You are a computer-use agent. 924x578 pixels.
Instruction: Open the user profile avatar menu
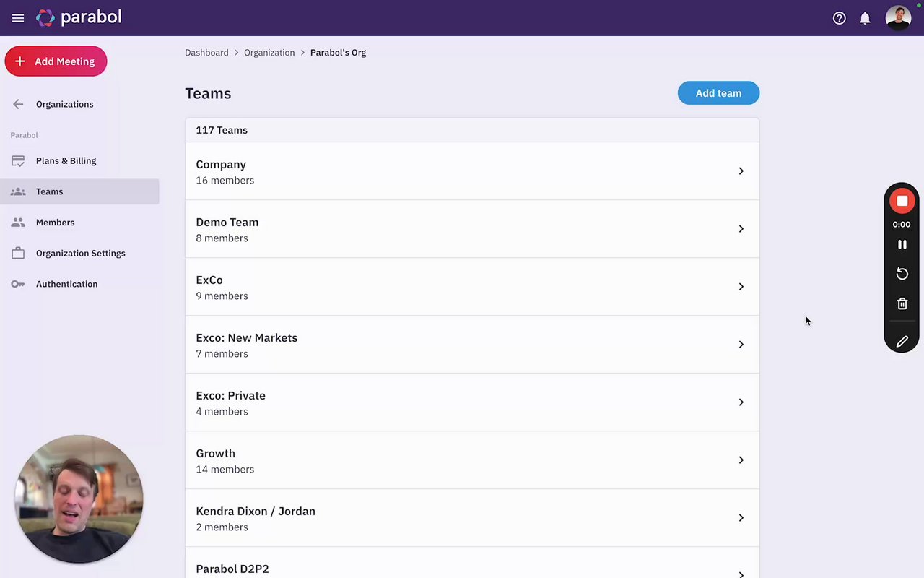click(x=898, y=18)
